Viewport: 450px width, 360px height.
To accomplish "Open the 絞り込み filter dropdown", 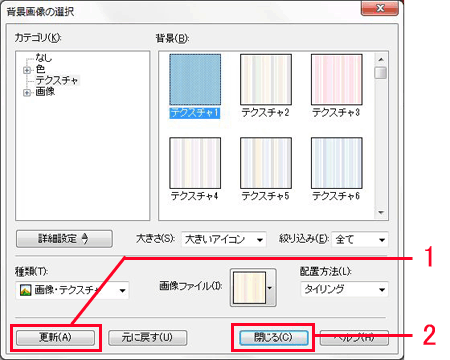I will pyautogui.click(x=360, y=239).
